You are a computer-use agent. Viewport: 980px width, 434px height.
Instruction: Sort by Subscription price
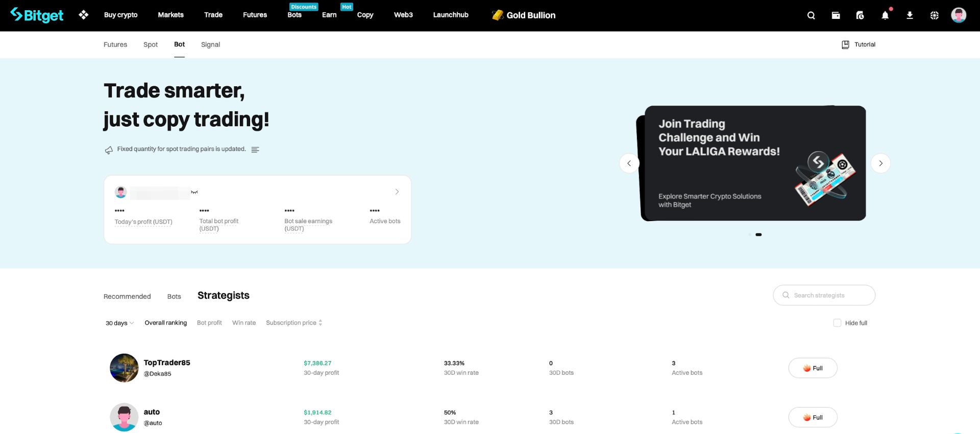tap(294, 323)
